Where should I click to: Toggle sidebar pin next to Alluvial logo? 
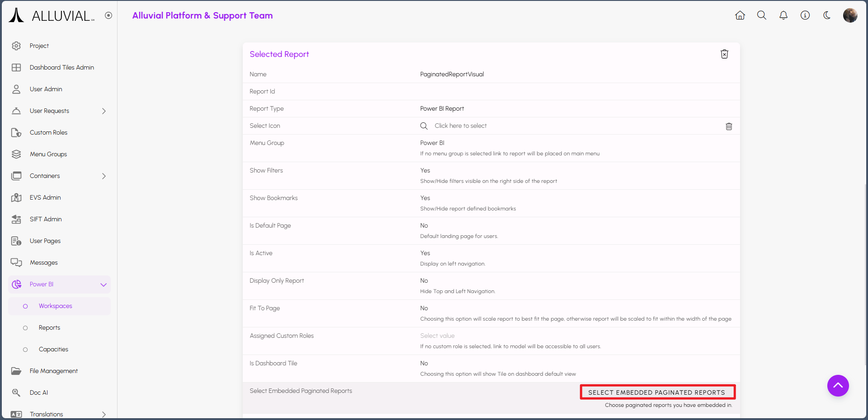point(108,15)
